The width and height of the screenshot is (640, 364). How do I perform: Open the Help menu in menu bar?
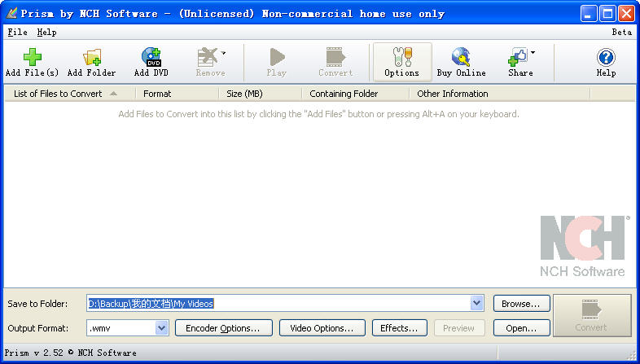[46, 33]
